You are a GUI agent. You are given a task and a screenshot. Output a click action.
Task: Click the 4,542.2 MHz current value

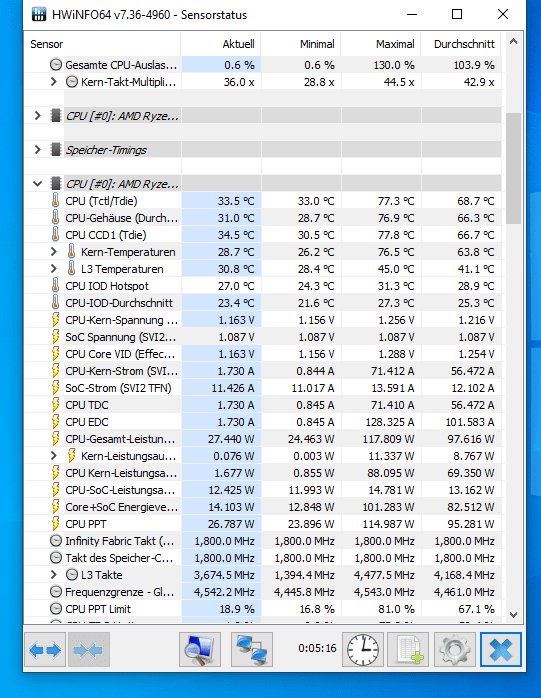coord(224,592)
